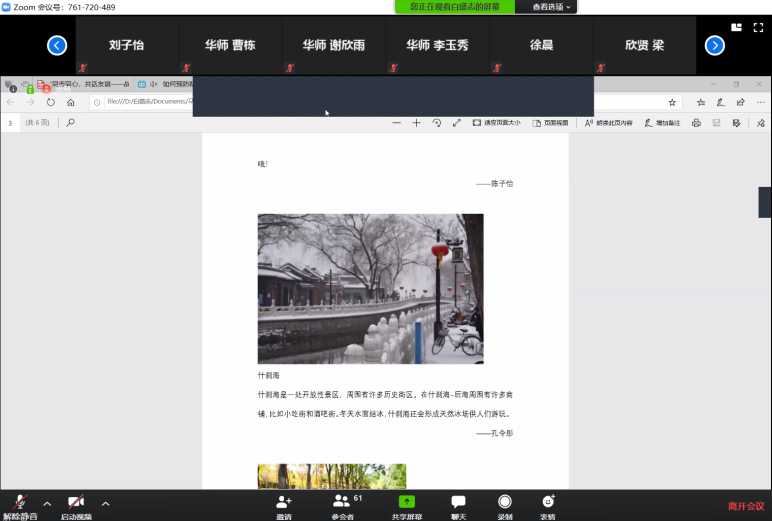
Task: Unmute the microphone (解除静音)
Action: pyautogui.click(x=19, y=505)
